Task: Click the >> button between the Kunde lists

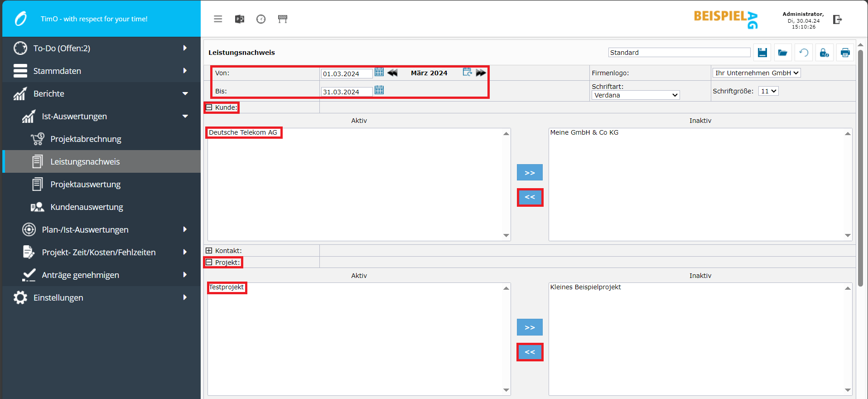Action: 530,173
